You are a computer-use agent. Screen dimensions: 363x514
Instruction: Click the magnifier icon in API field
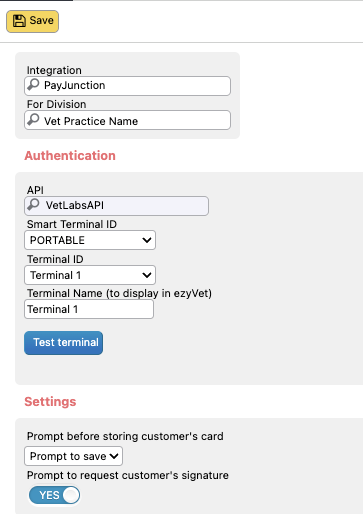[33, 204]
